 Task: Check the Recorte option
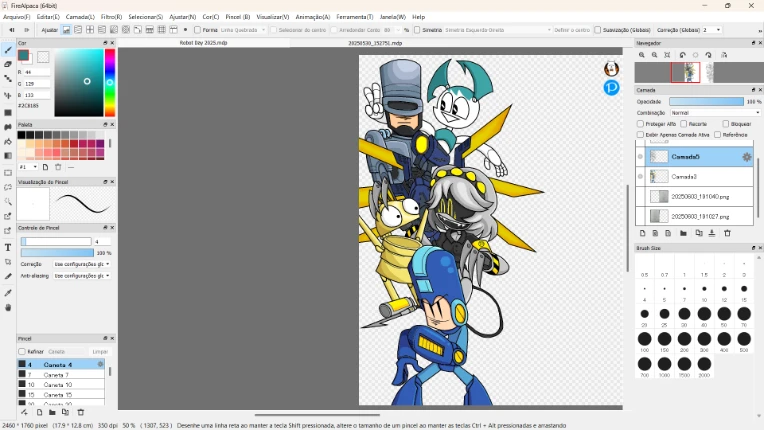click(x=684, y=124)
